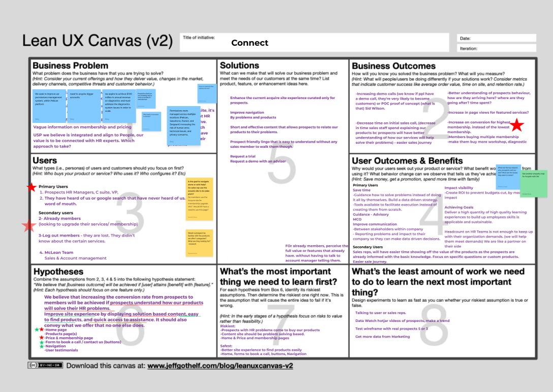This screenshot has width=553, height=392.
Task: Click the Creative Commons BY-NC-SA license badge
Action: click(46, 365)
